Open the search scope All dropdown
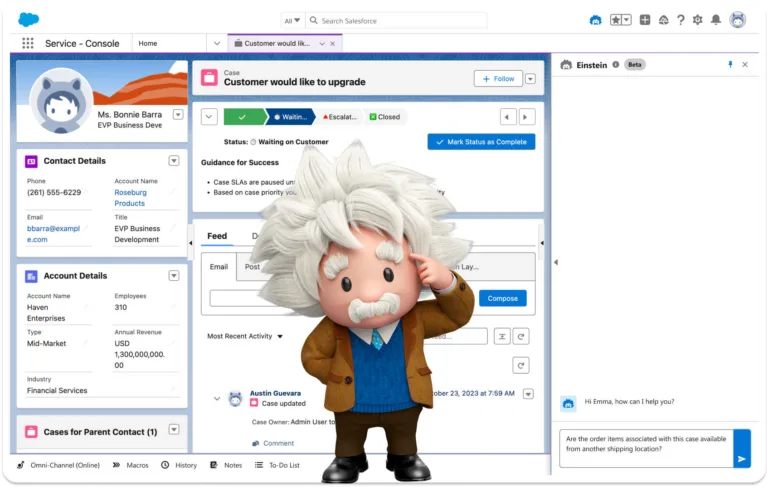768x487 pixels. (292, 21)
